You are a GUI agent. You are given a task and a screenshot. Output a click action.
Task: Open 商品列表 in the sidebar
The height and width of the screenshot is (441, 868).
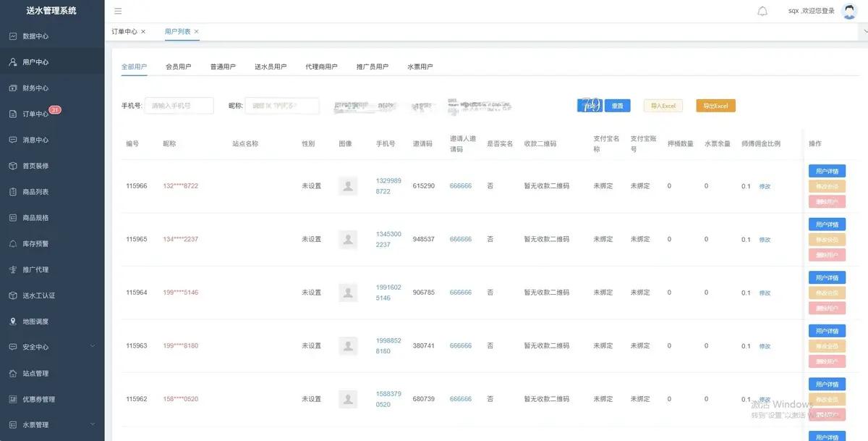(x=52, y=192)
